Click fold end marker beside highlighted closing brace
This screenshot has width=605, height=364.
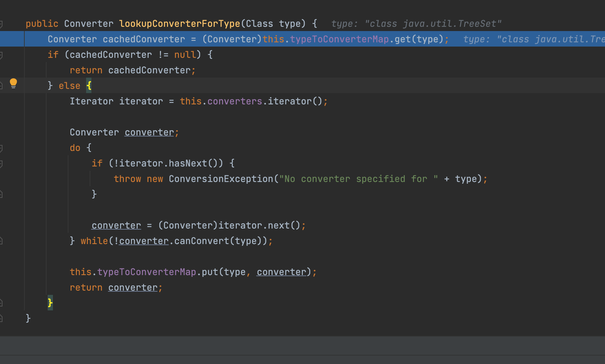click(x=1, y=303)
